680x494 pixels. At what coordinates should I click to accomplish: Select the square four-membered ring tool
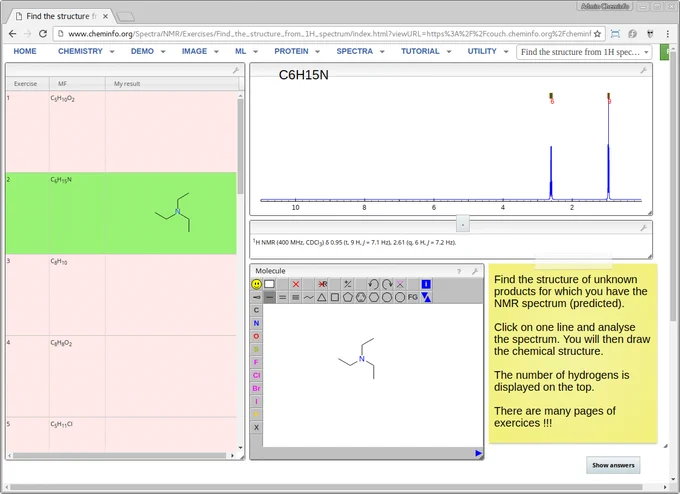click(334, 298)
